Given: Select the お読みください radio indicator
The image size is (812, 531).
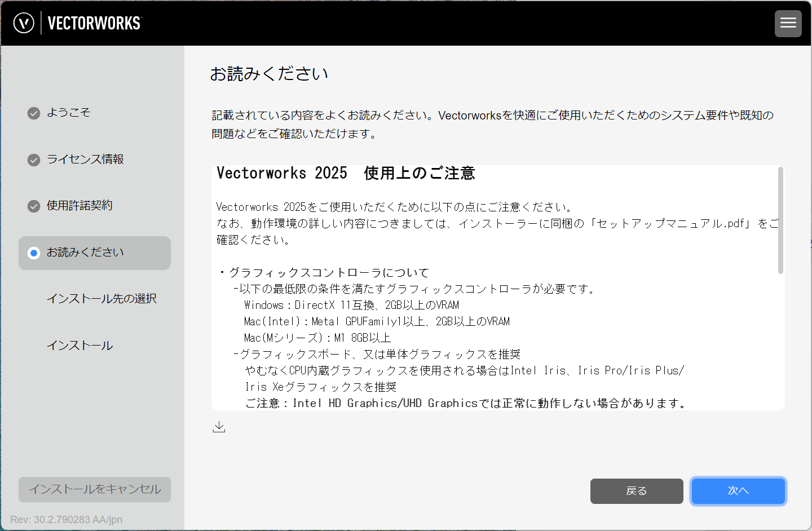Looking at the screenshot, I should tap(34, 253).
